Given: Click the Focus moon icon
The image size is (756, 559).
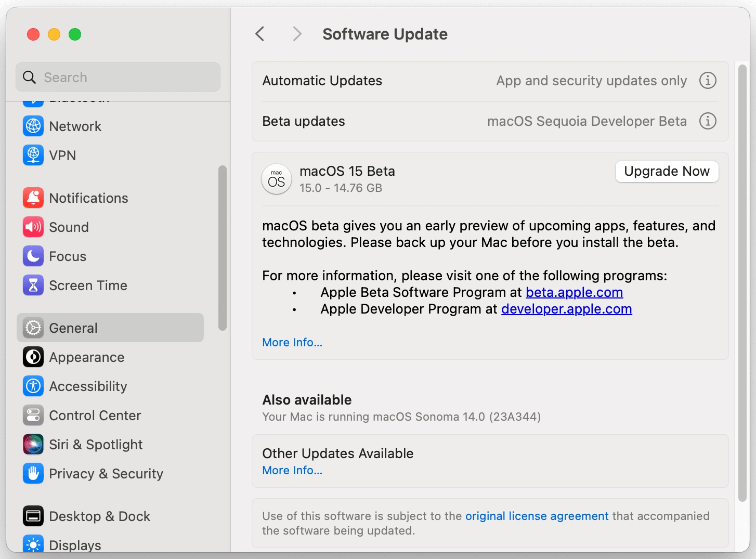Looking at the screenshot, I should click(33, 256).
